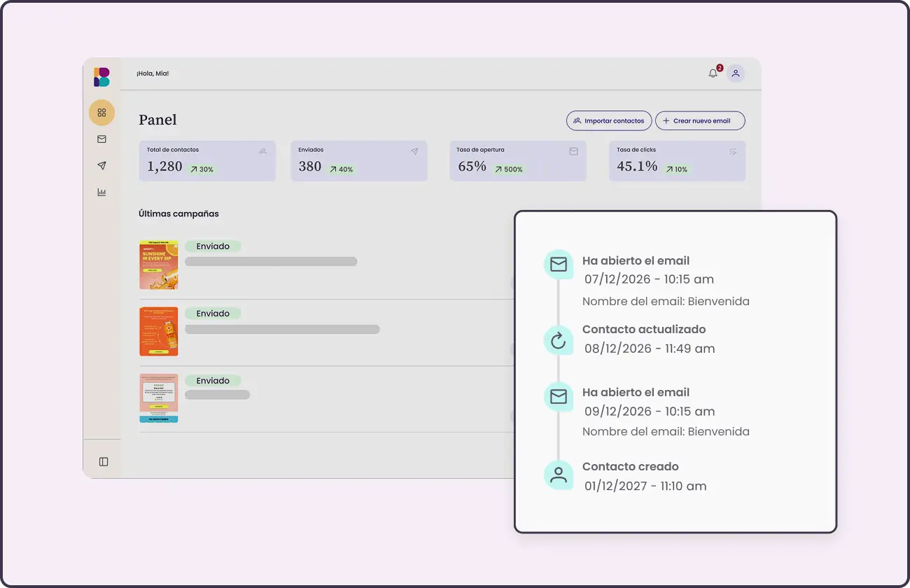The height and width of the screenshot is (588, 910).
Task: Click the notification badge showing 2
Action: tap(719, 67)
